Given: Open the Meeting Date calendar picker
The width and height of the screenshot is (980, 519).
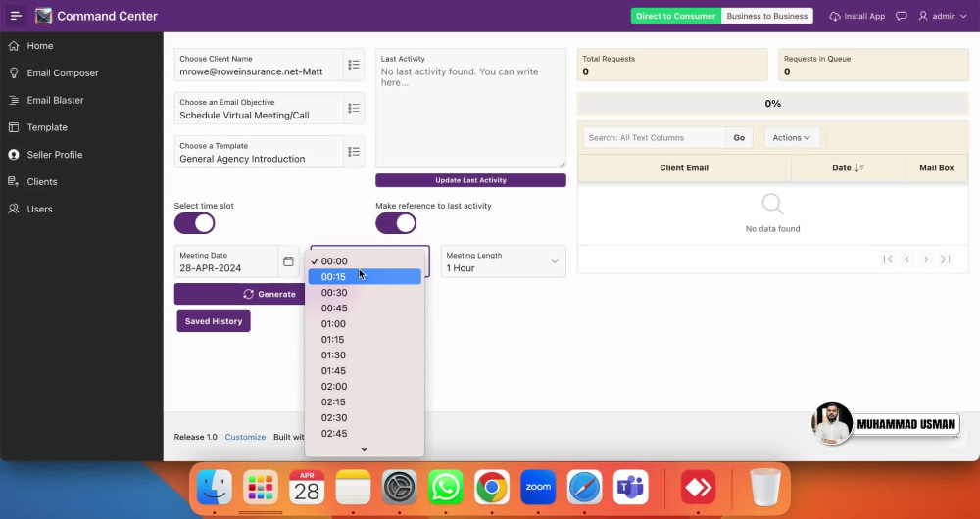Looking at the screenshot, I should pyautogui.click(x=288, y=261).
